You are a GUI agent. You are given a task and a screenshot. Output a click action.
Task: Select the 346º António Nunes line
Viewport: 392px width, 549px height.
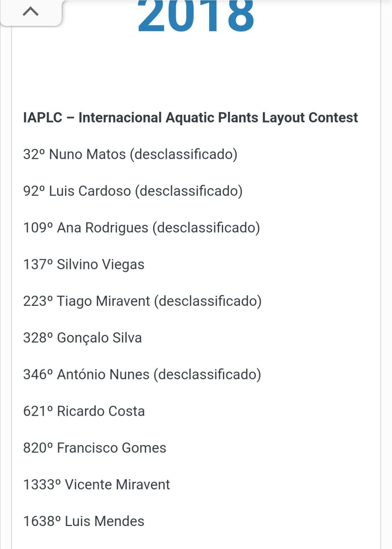(142, 375)
